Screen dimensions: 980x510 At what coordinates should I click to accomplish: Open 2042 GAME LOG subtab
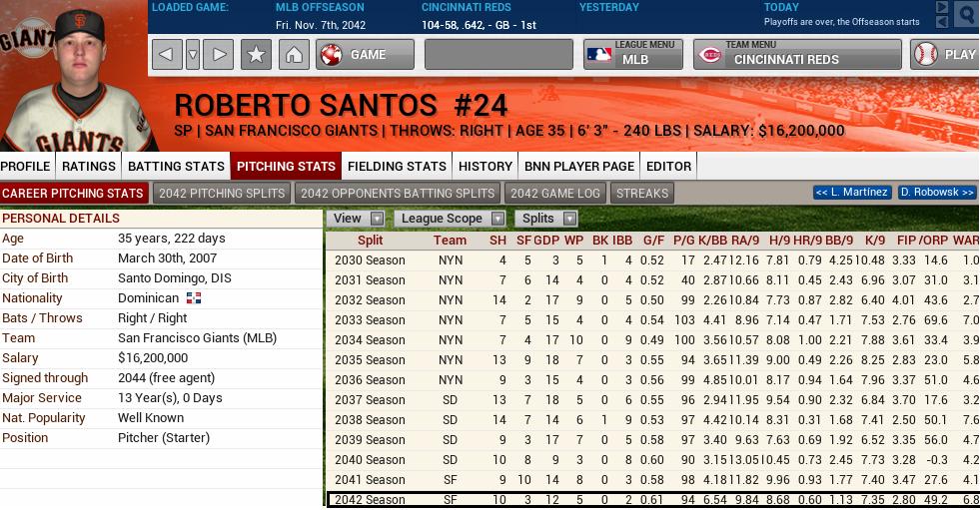(x=555, y=193)
